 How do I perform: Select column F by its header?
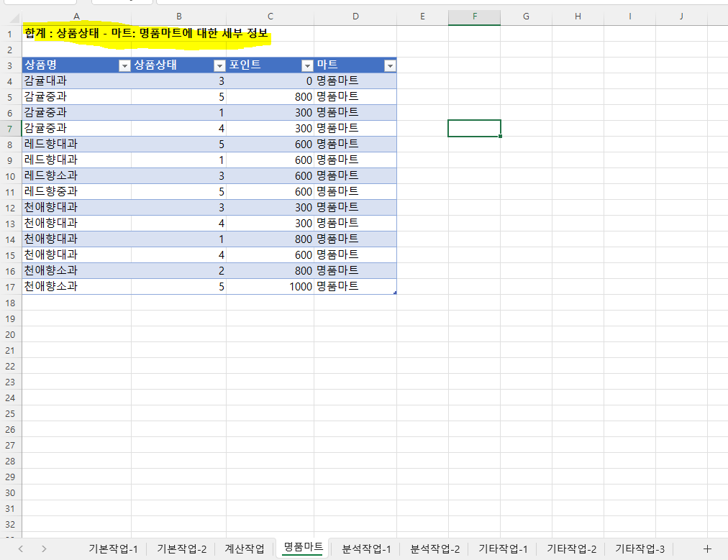[474, 17]
